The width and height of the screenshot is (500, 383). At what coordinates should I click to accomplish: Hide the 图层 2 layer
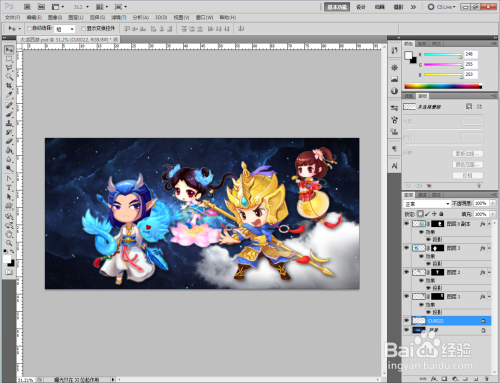coord(407,272)
